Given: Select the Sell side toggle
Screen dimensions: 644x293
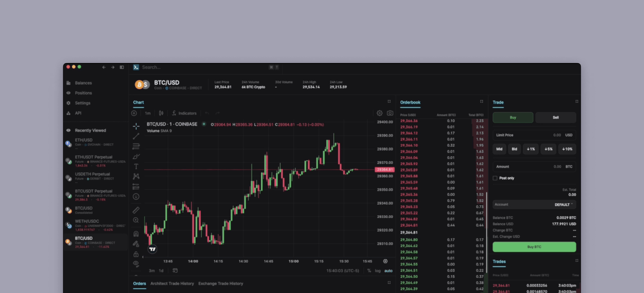Looking at the screenshot, I should point(556,118).
